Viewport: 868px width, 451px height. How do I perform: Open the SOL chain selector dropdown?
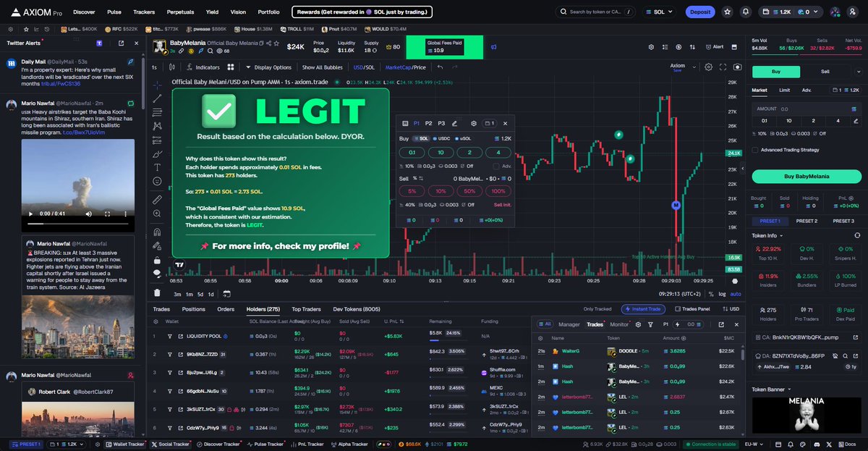tap(658, 12)
